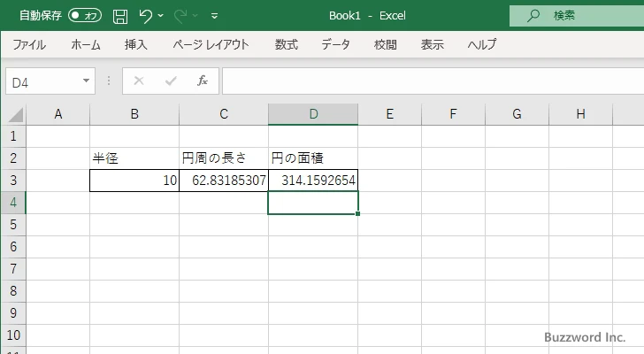The height and width of the screenshot is (354, 644).
Task: Open the 挿入 ribbon tab
Action: click(x=136, y=44)
